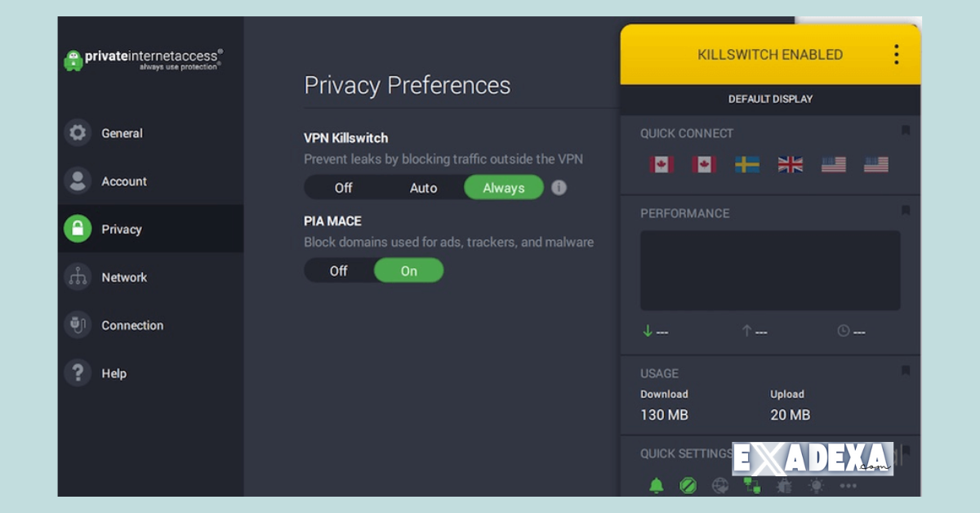Switch VPN Killswitch to Auto
The width and height of the screenshot is (980, 513).
pyautogui.click(x=423, y=187)
